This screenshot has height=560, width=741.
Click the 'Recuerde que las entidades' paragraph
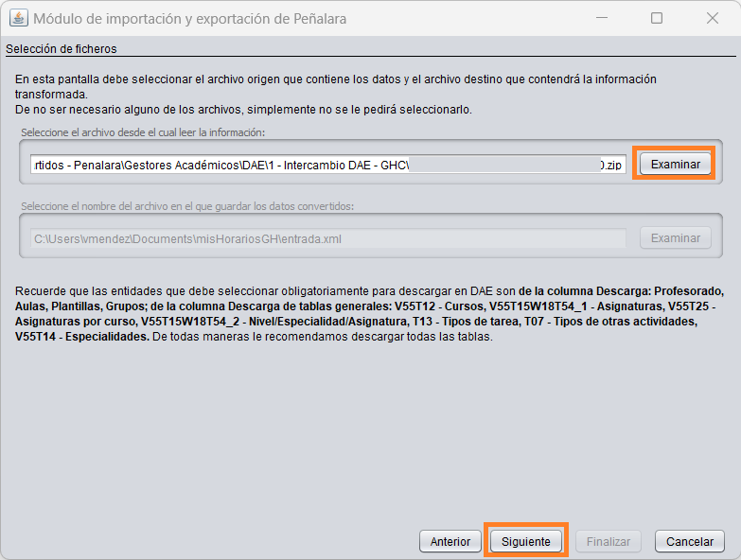tap(369, 313)
